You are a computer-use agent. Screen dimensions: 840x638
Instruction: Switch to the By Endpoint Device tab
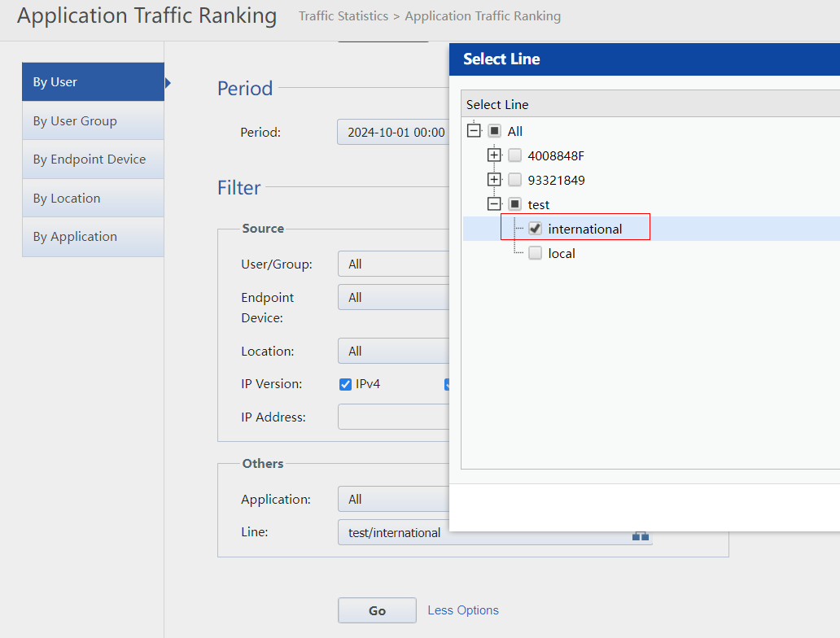tap(93, 159)
